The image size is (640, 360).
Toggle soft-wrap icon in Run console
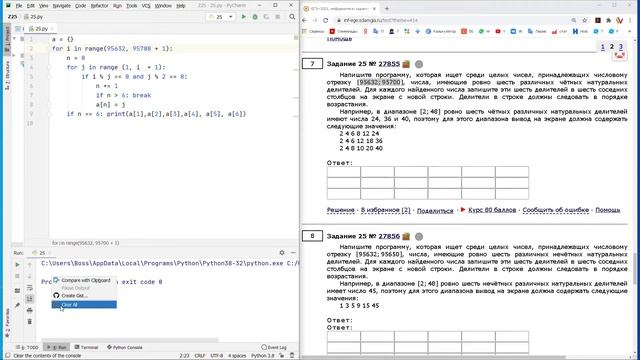tap(29, 288)
